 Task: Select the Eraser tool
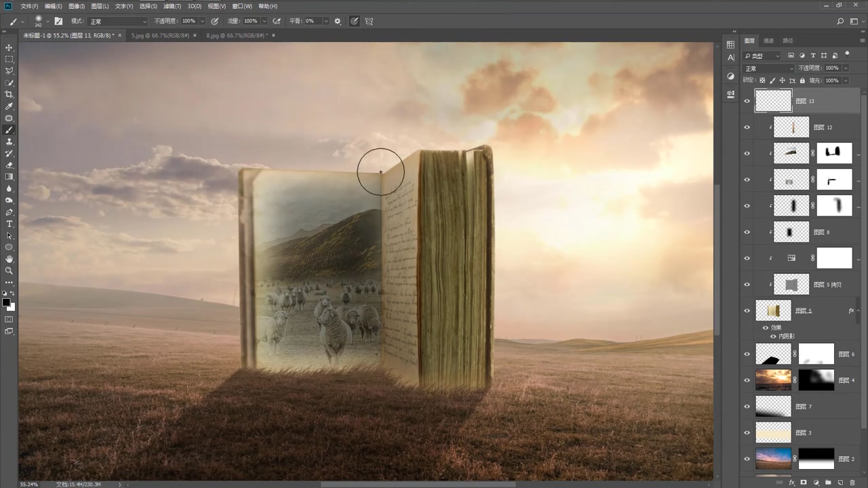(x=9, y=165)
